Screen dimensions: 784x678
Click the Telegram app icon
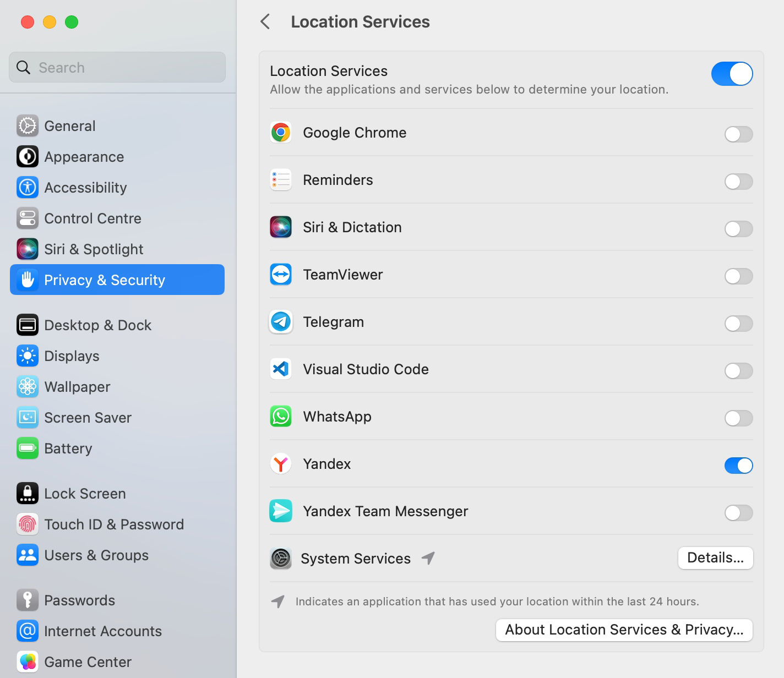281,322
